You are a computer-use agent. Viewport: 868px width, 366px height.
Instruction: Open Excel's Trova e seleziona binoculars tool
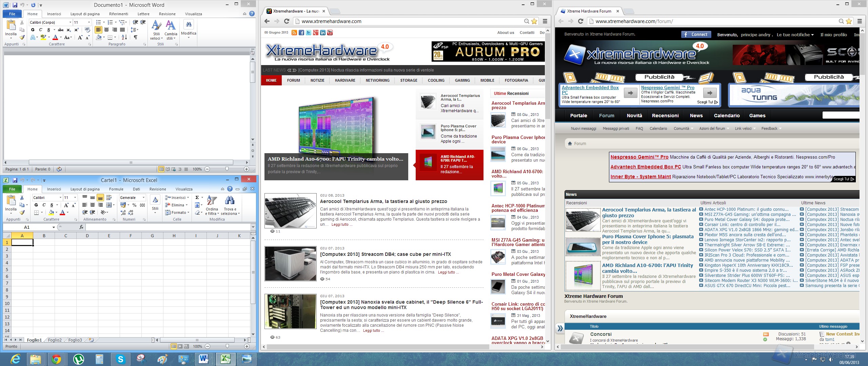230,201
